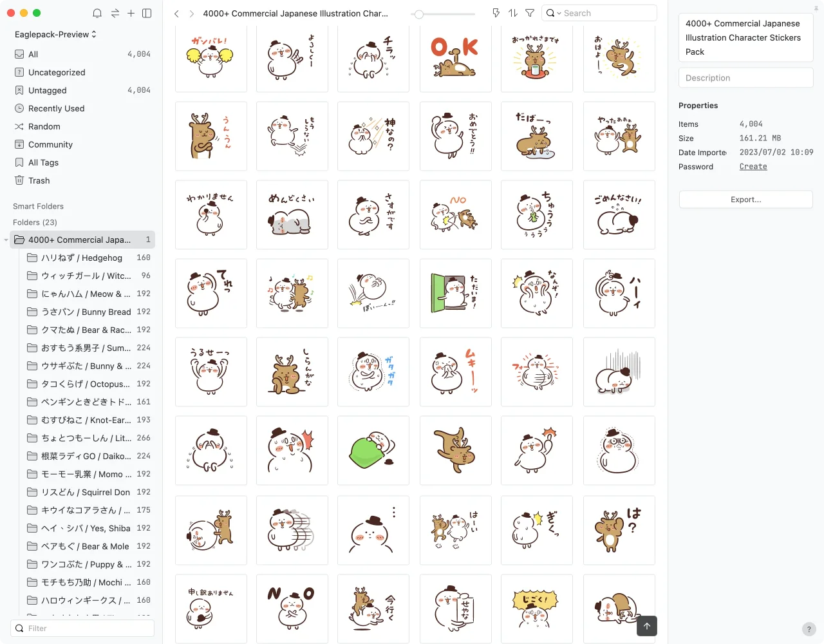
Task: Adjust the thumbnail size slider
Action: [419, 14]
